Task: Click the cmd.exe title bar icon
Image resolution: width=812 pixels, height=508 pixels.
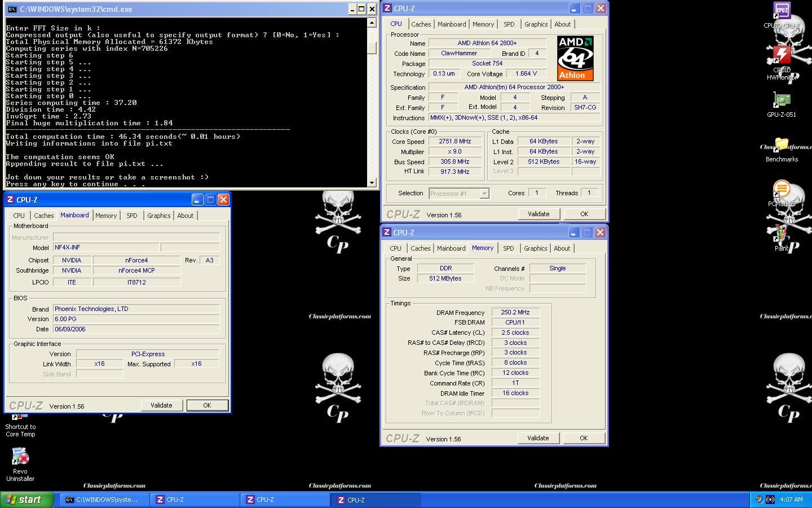Action: [x=12, y=9]
